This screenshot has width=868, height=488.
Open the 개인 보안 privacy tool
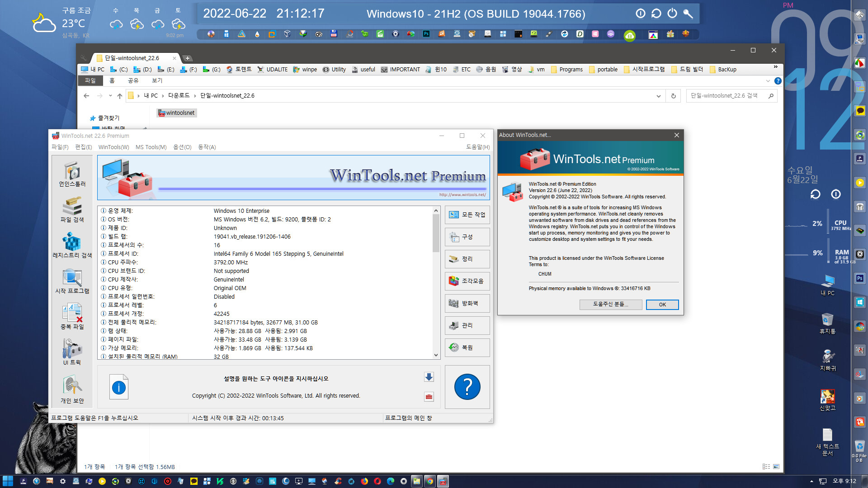click(x=72, y=390)
